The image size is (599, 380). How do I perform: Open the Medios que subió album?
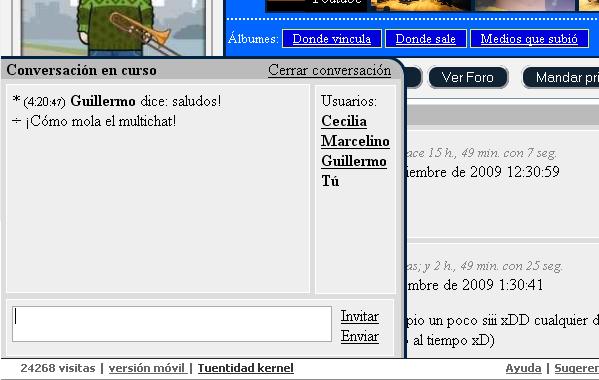[x=529, y=39]
